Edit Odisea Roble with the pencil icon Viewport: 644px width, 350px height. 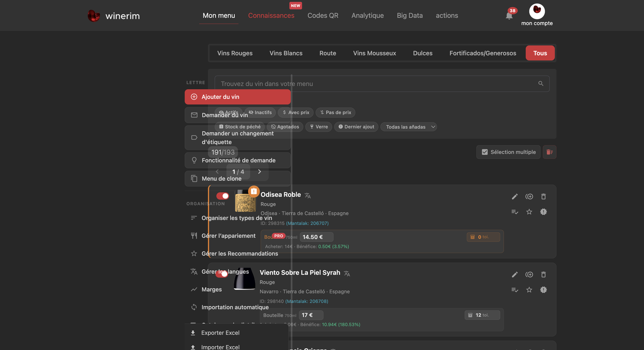click(515, 196)
